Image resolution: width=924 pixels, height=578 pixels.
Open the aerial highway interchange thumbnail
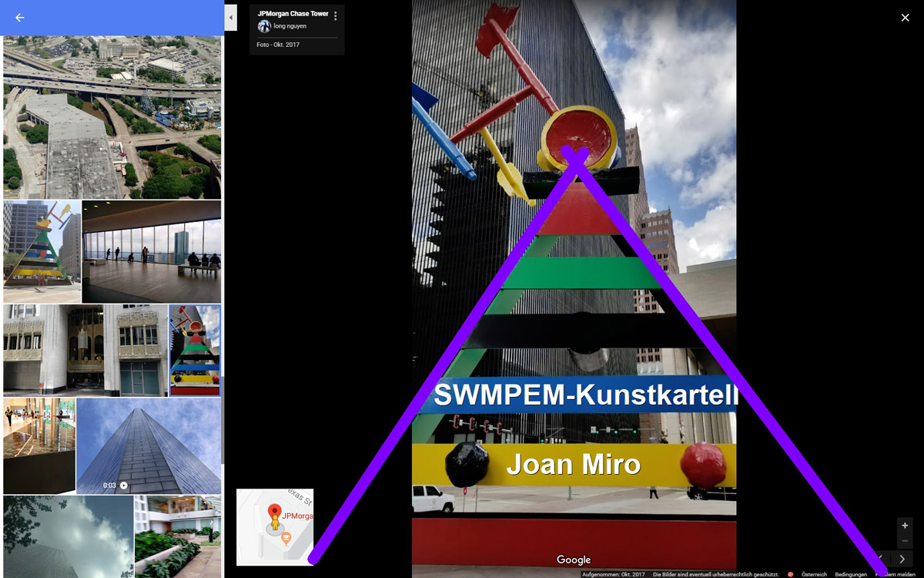(x=112, y=117)
